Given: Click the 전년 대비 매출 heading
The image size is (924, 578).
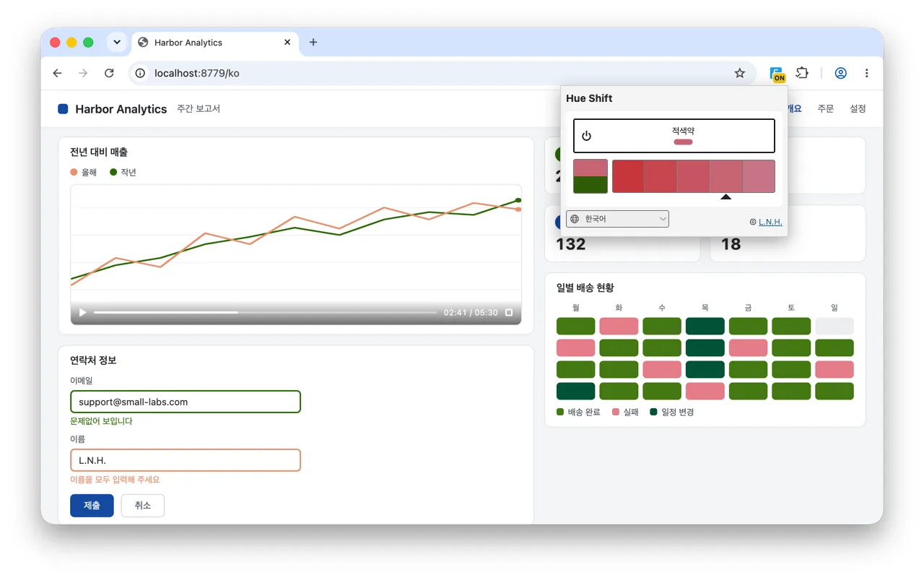Looking at the screenshot, I should [99, 152].
